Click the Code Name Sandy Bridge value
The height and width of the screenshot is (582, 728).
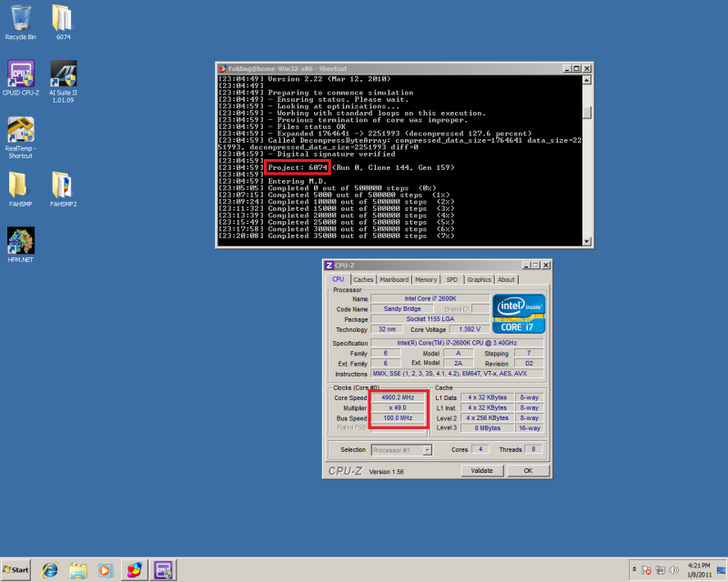[402, 308]
